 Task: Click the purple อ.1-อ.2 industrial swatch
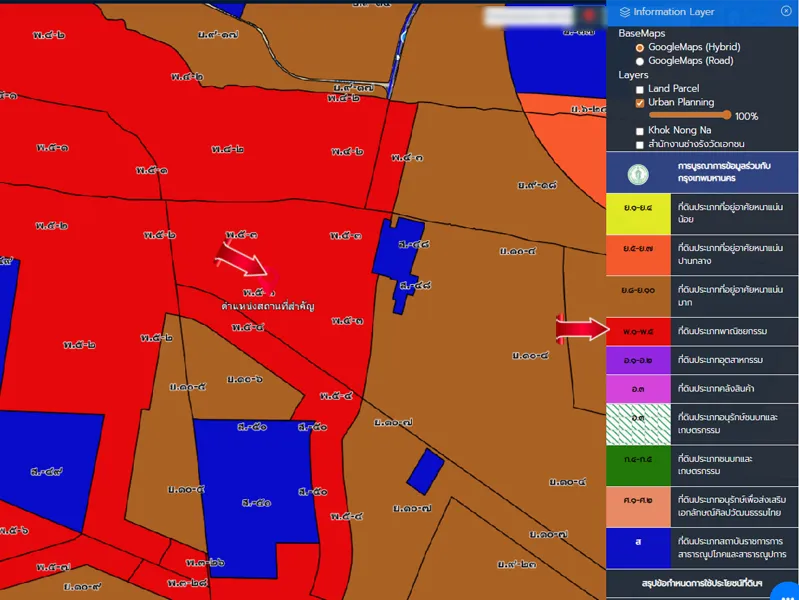[x=637, y=359]
